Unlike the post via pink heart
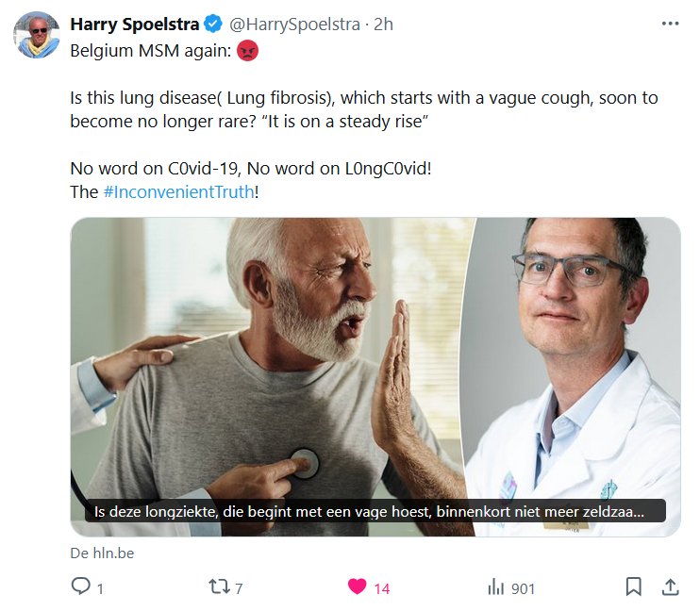Screen dimensions: 700x611 pyautogui.click(x=357, y=587)
